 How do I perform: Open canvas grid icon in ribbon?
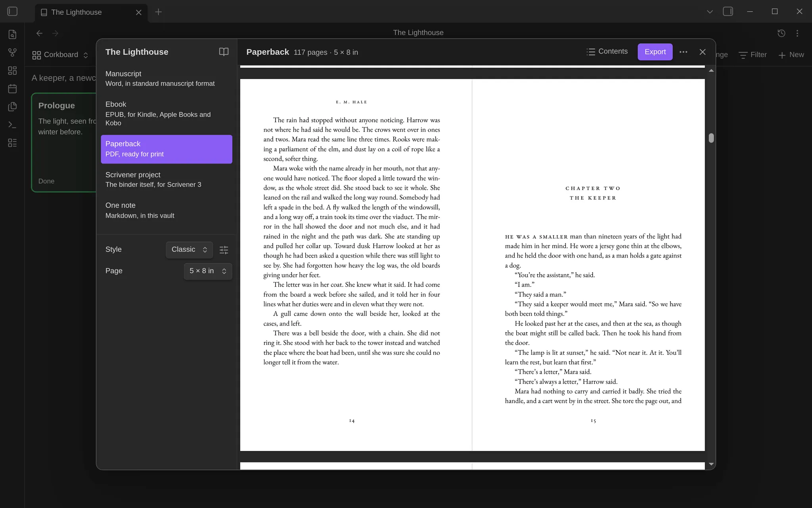tap(12, 71)
